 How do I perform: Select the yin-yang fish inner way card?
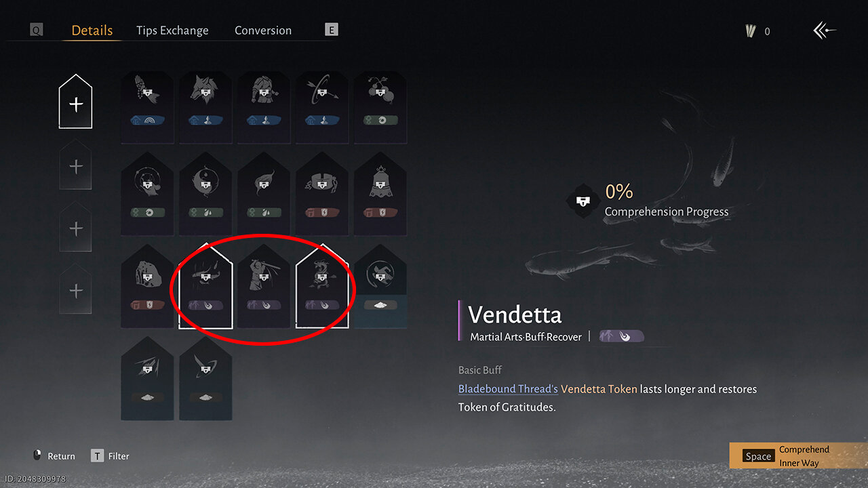[205, 193]
